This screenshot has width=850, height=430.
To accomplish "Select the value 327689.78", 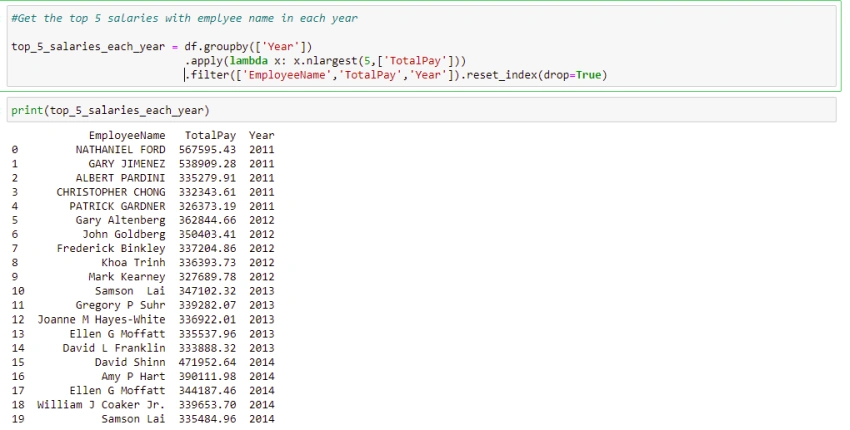I will tap(208, 277).
